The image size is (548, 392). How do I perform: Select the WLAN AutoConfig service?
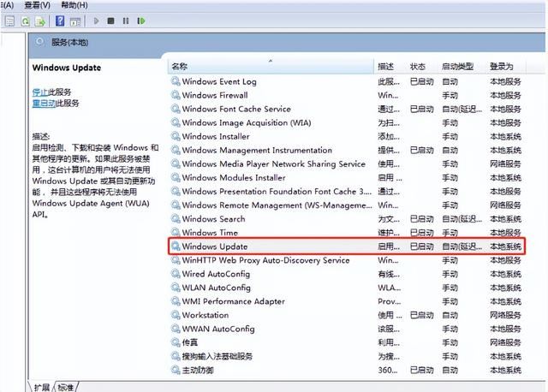coord(216,288)
